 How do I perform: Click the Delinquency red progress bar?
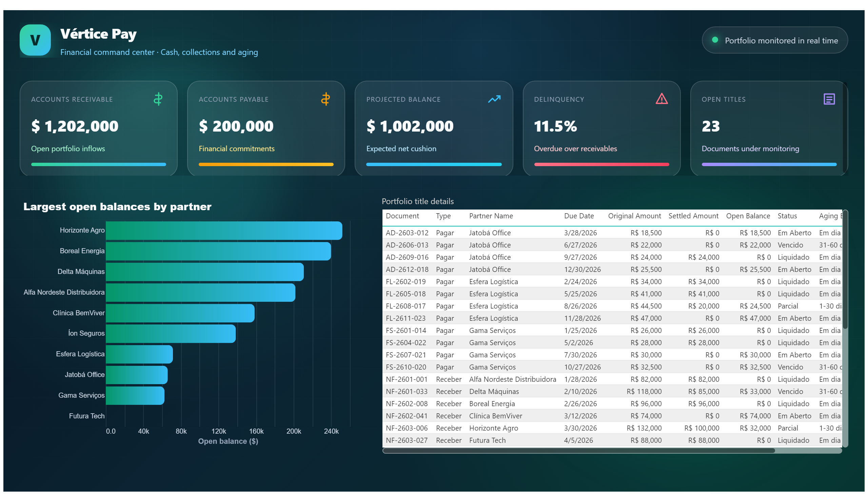click(601, 164)
